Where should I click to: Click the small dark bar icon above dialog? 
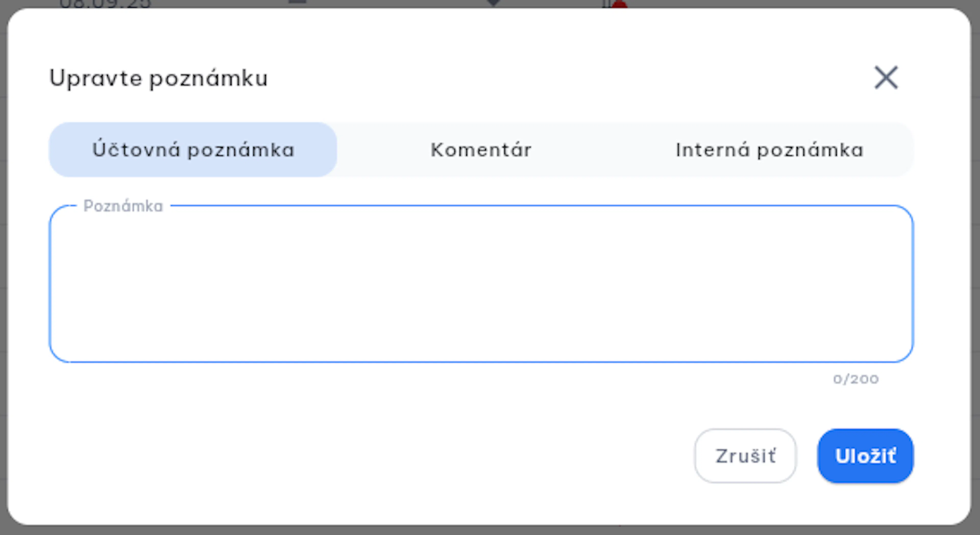[297, 2]
